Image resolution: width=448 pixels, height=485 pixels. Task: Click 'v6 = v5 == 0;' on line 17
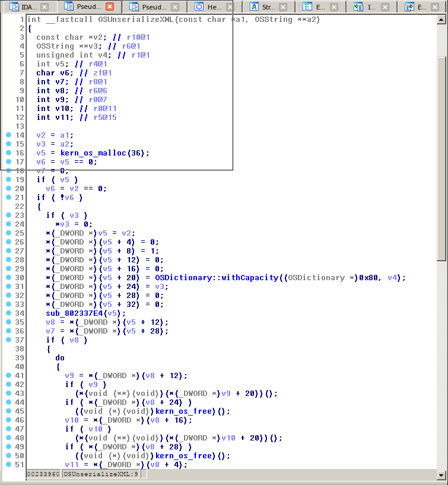pos(67,162)
